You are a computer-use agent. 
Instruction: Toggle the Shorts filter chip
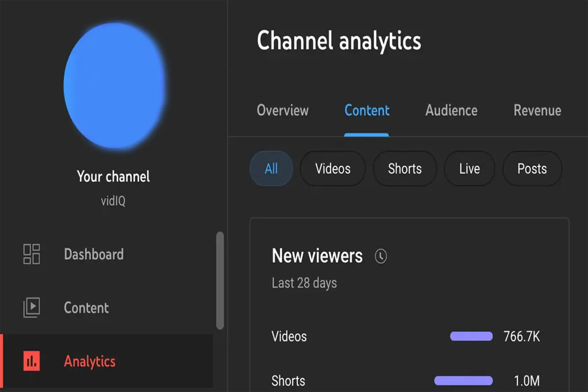coord(404,169)
